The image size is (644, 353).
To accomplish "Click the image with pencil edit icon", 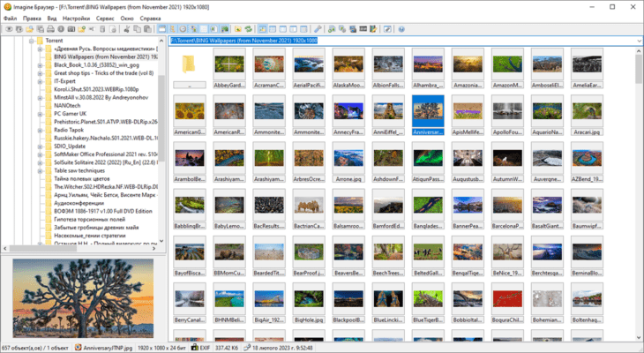I will click(373, 29).
